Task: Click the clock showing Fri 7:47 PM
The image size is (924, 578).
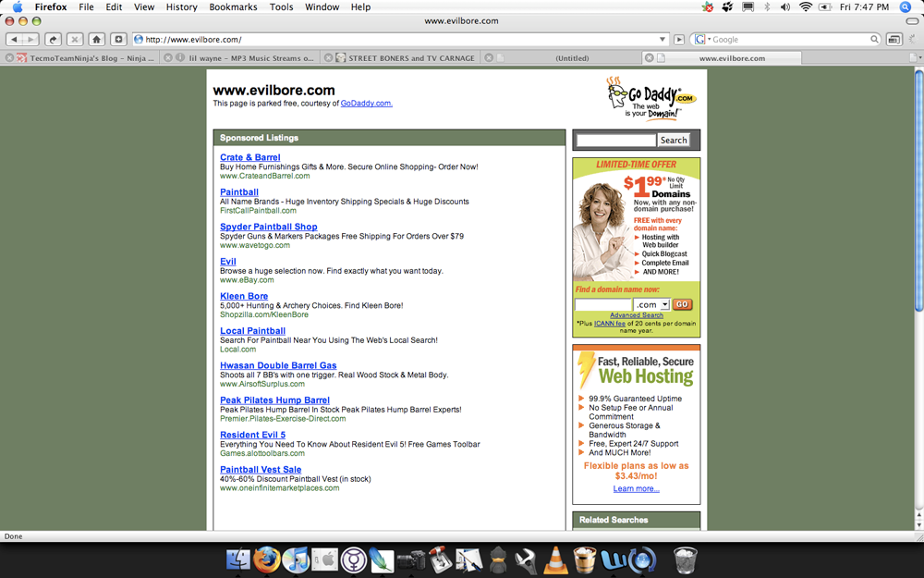Action: tap(865, 7)
